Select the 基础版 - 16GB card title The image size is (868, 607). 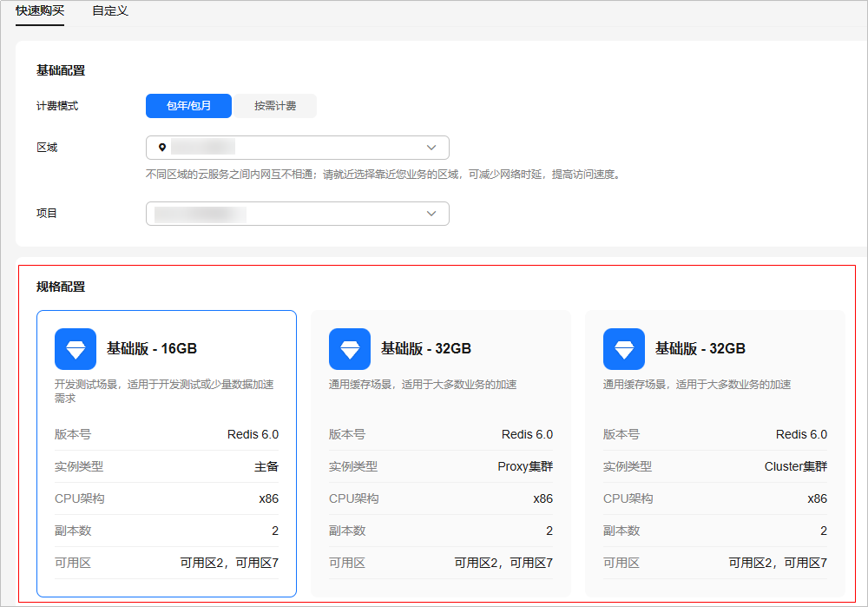(x=152, y=348)
